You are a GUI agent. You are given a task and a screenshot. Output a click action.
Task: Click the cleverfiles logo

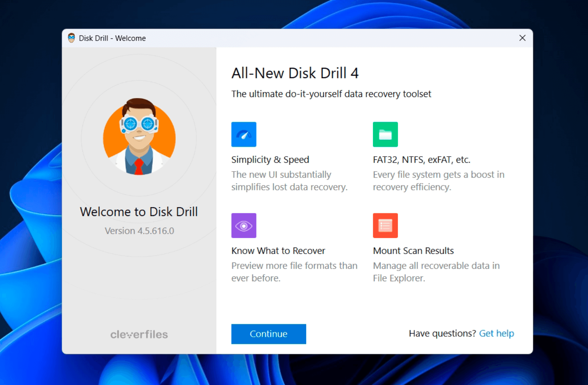click(x=139, y=334)
